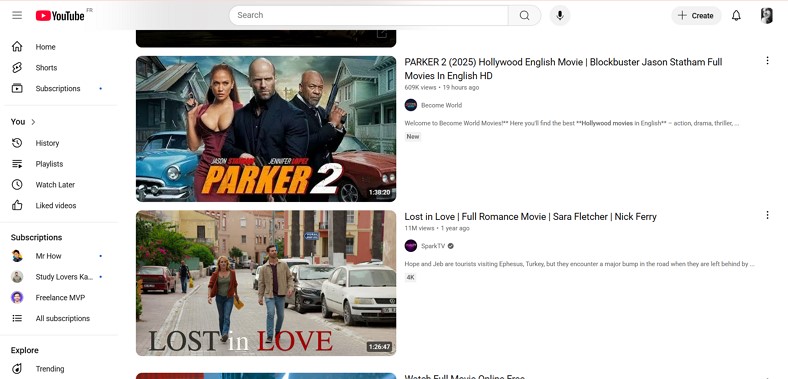This screenshot has width=788, height=379.
Task: Open the notifications bell
Action: 736,16
